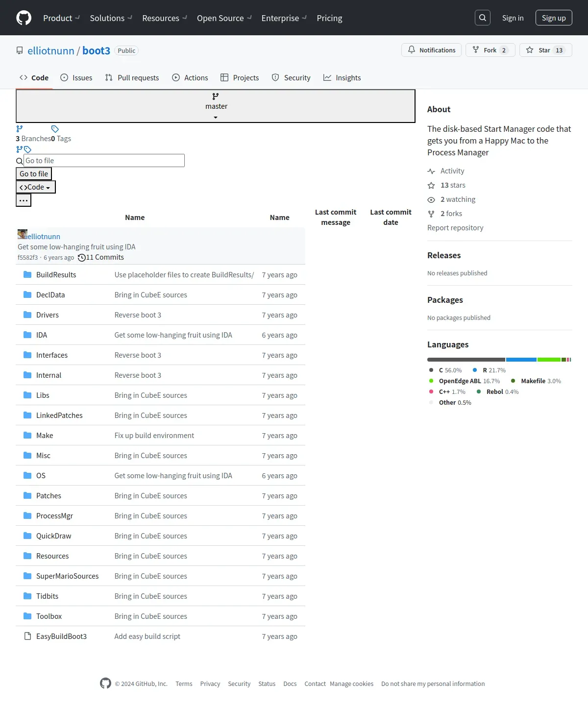Open commit 'Add easy build script'
The width and height of the screenshot is (588, 709).
pos(147,636)
